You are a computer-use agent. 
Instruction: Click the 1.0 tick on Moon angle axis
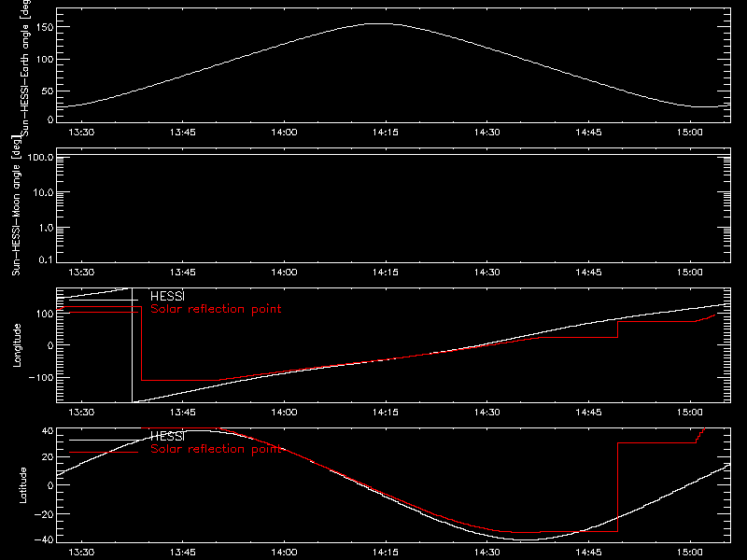[46, 228]
